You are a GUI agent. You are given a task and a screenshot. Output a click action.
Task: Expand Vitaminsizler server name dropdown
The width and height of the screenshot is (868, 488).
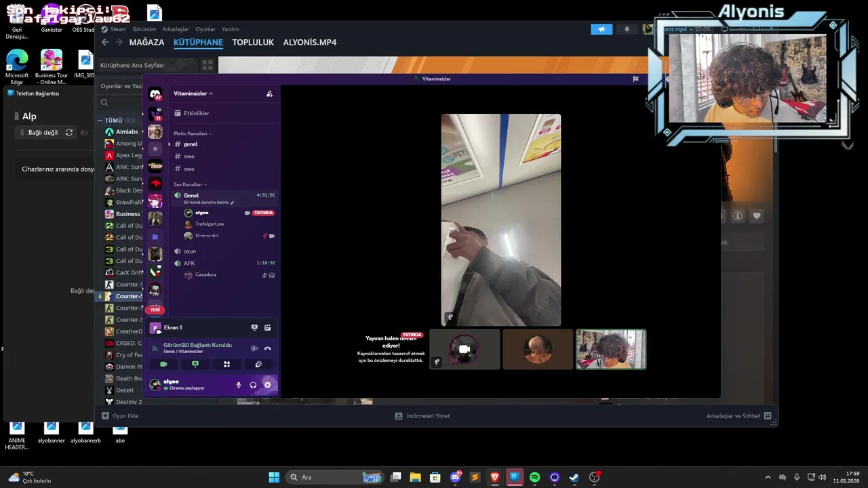(193, 94)
